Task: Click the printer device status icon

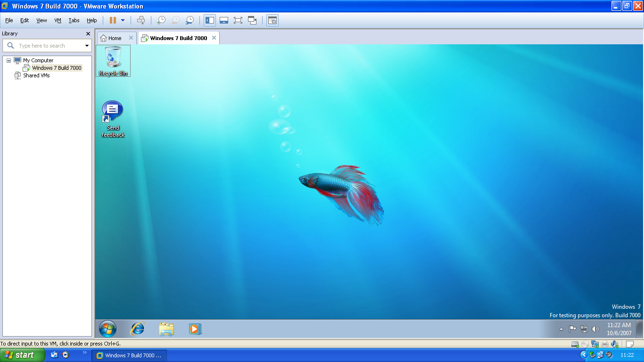Action: pyautogui.click(x=605, y=344)
